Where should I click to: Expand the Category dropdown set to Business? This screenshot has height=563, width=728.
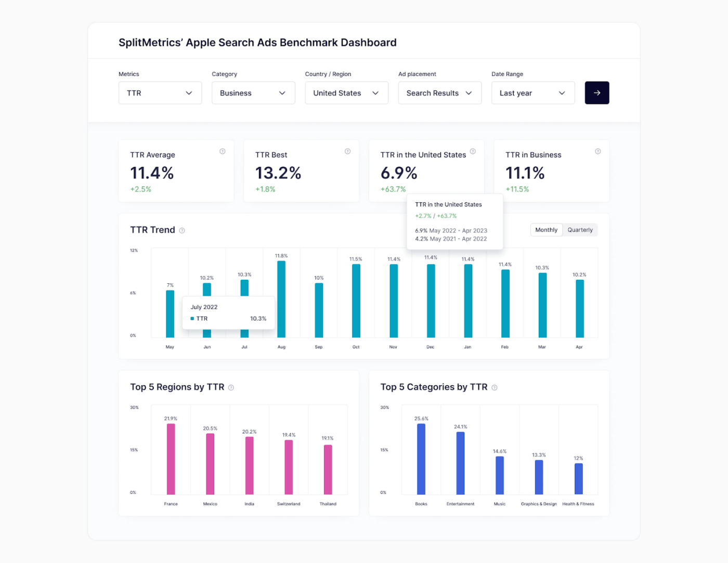pos(253,93)
